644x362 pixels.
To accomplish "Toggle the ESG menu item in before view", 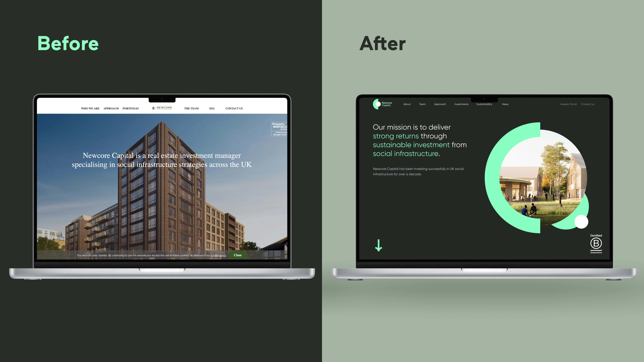I will click(211, 108).
